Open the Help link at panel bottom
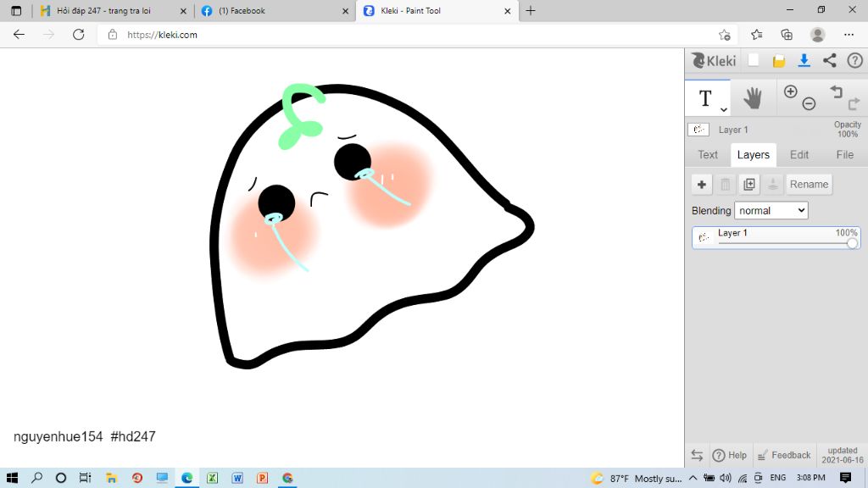This screenshot has height=488, width=868. (x=730, y=455)
